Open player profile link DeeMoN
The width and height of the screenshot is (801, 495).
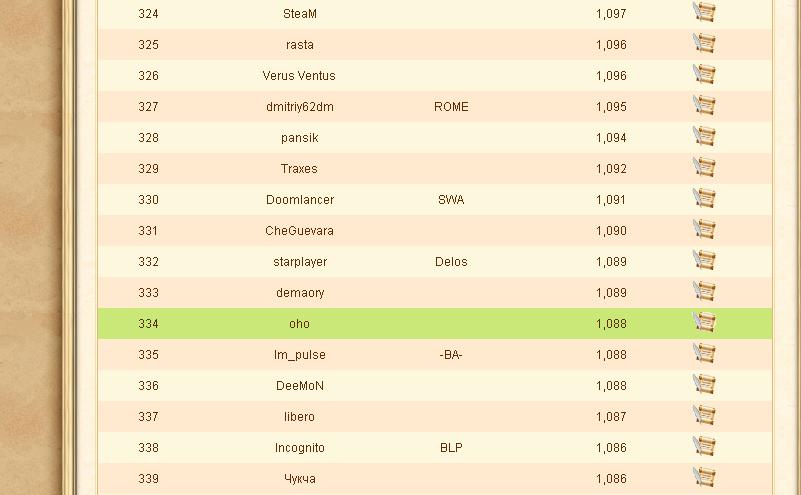tap(300, 386)
